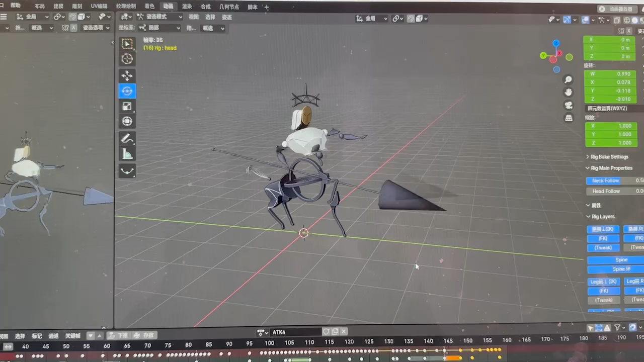This screenshot has height=362, width=644.
Task: Adjust the Neck Follow slider
Action: point(615,180)
